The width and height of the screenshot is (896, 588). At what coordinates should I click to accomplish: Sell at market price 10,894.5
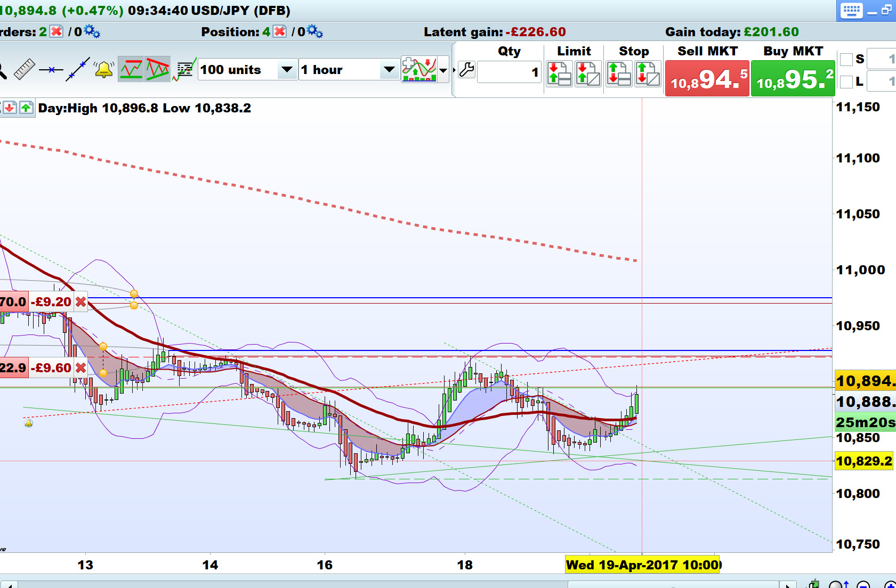click(x=707, y=78)
